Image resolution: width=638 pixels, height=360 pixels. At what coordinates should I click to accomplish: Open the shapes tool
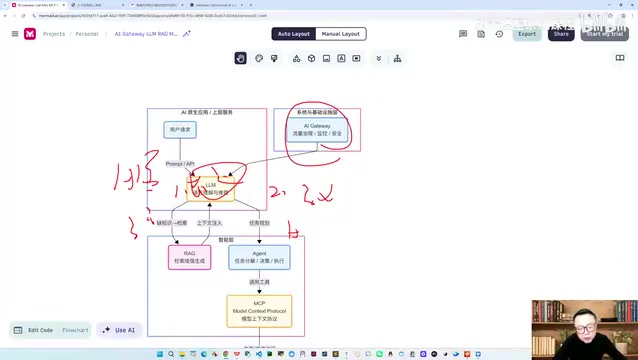coord(297,59)
